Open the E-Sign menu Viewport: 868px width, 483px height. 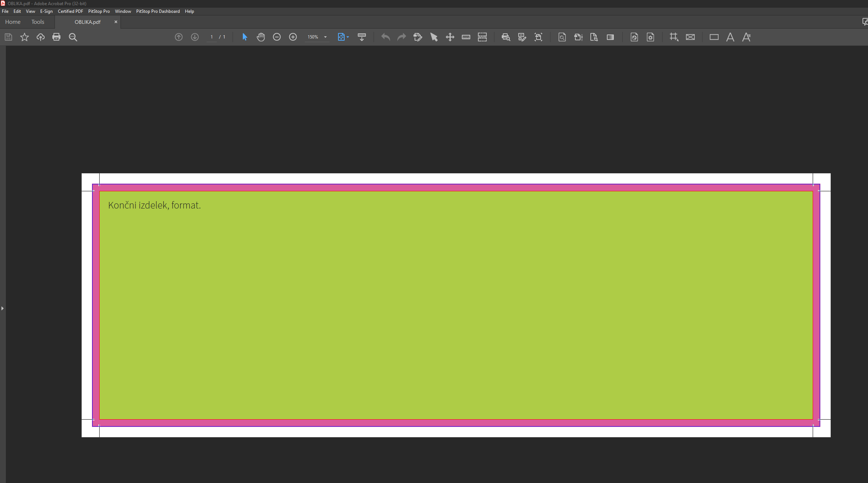(47, 11)
